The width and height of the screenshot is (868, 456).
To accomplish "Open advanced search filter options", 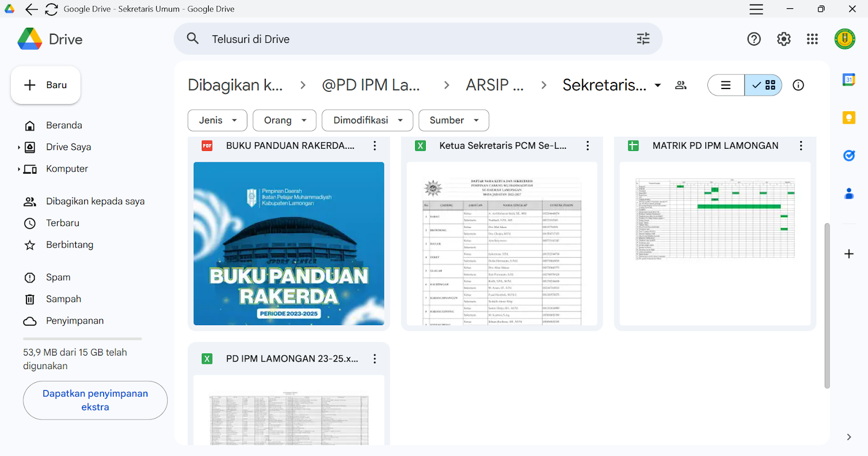I will [643, 39].
